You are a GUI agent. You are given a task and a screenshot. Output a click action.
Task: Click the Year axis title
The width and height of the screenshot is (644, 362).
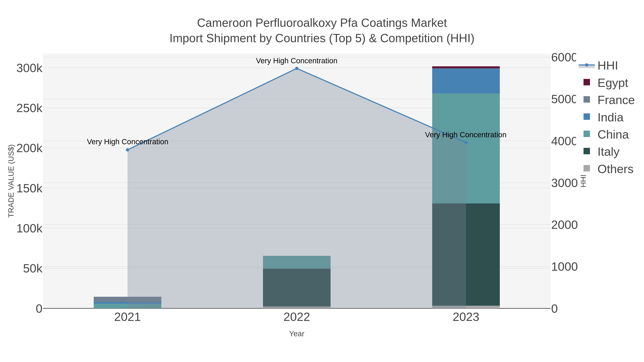pyautogui.click(x=297, y=334)
